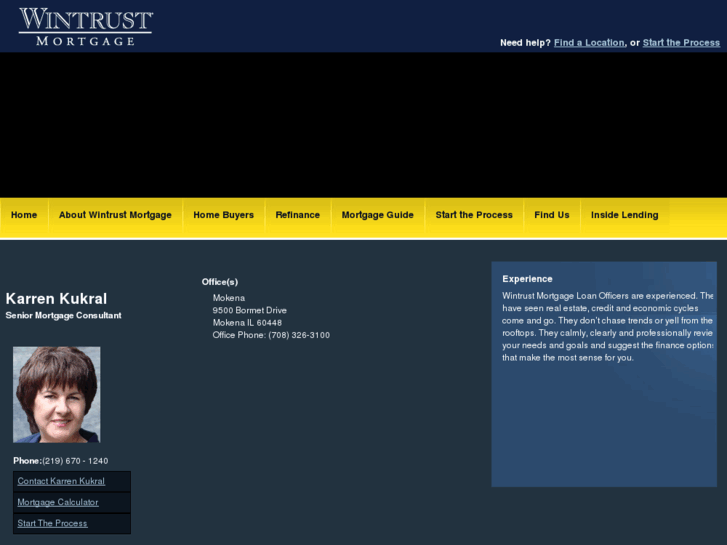
Task: Click the Senior Mortgage Consultant title
Action: click(x=64, y=315)
